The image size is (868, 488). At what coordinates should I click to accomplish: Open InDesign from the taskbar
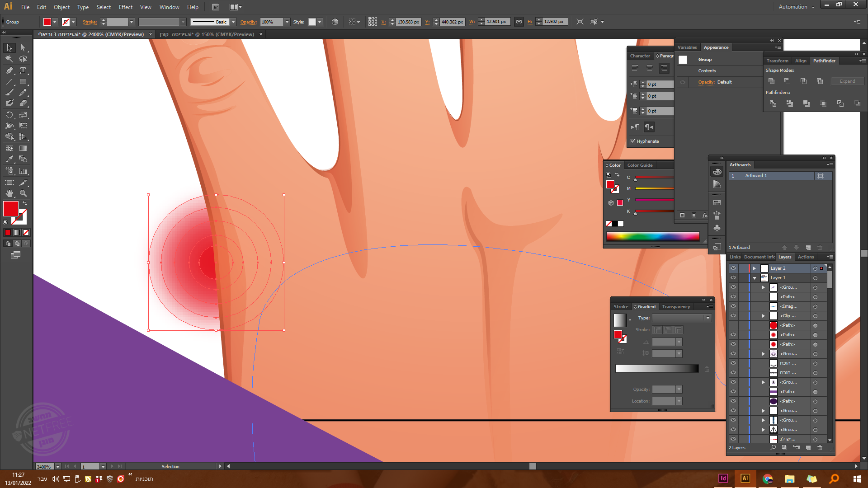click(x=723, y=479)
